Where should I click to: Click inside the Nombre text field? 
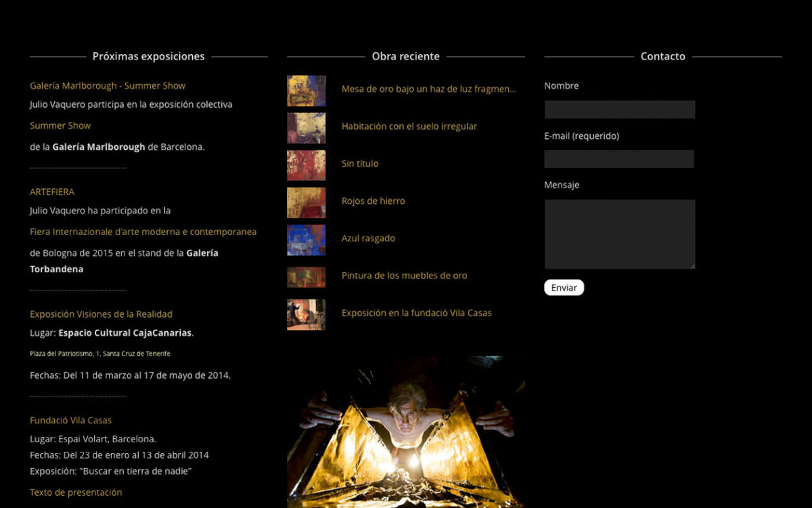point(619,109)
